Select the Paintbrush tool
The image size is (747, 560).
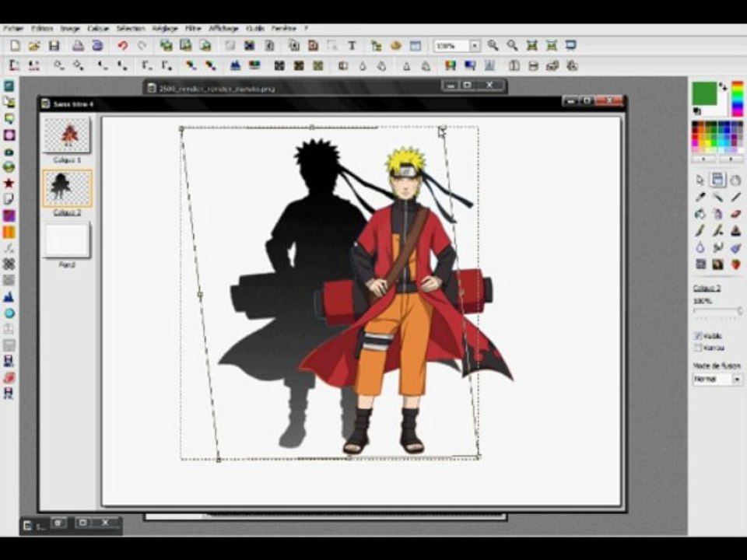click(x=700, y=231)
